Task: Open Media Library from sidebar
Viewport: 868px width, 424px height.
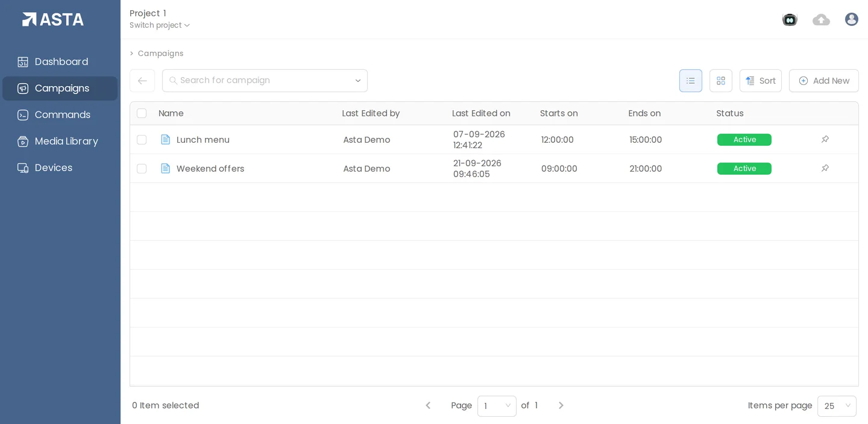Action: (x=60, y=141)
